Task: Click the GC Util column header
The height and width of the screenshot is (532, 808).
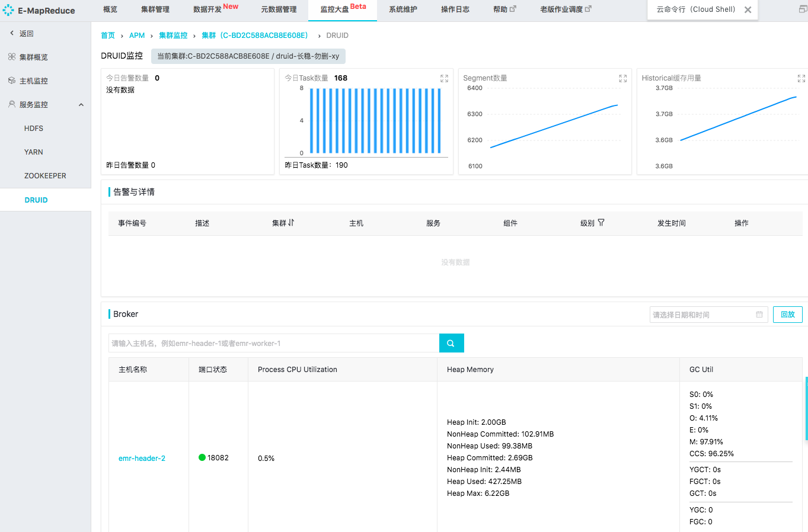Action: point(701,370)
